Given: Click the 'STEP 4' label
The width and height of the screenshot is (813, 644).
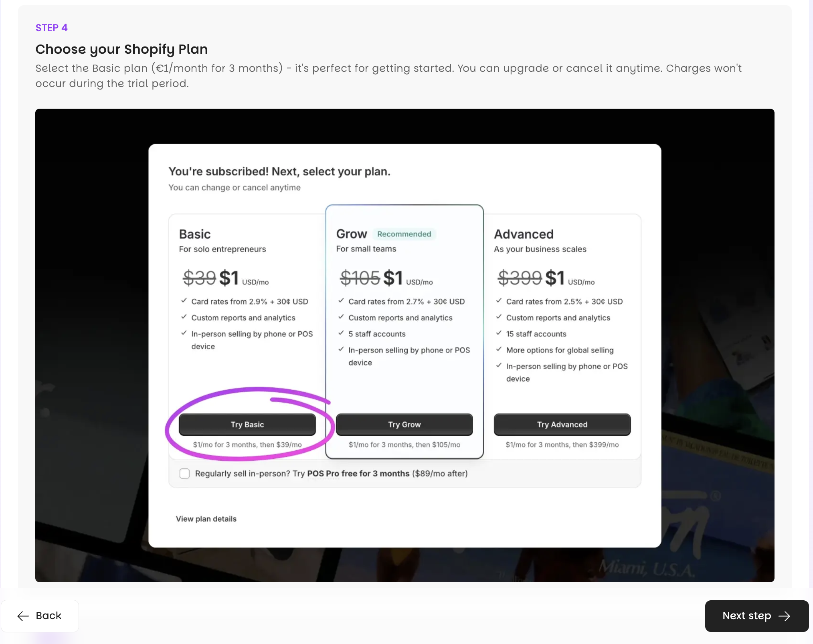Looking at the screenshot, I should pyautogui.click(x=52, y=28).
